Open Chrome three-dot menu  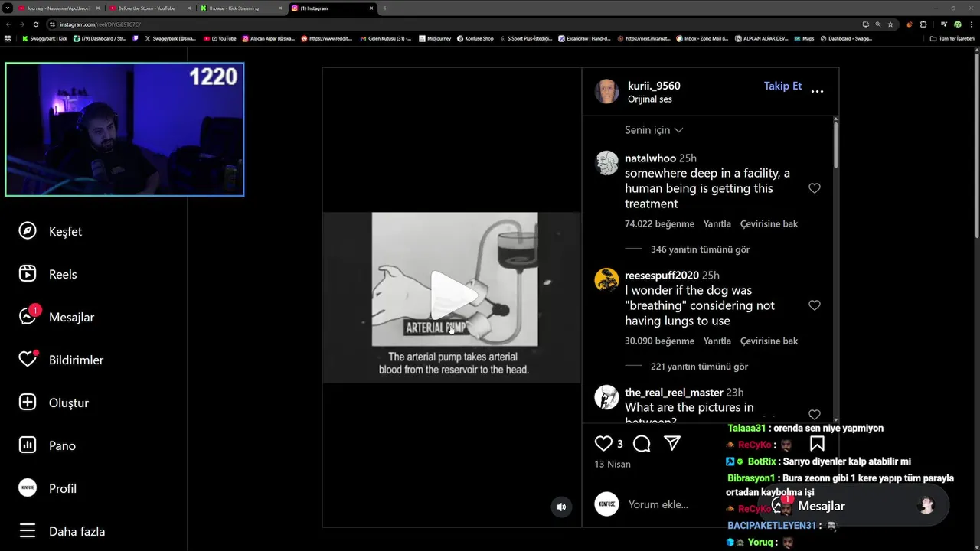click(x=971, y=24)
